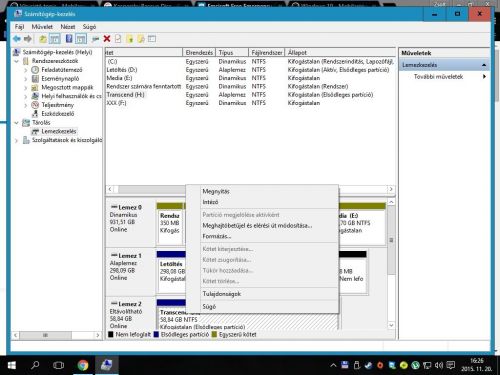Collapse Lemezkezelés section in Műveletek pane

click(x=484, y=65)
